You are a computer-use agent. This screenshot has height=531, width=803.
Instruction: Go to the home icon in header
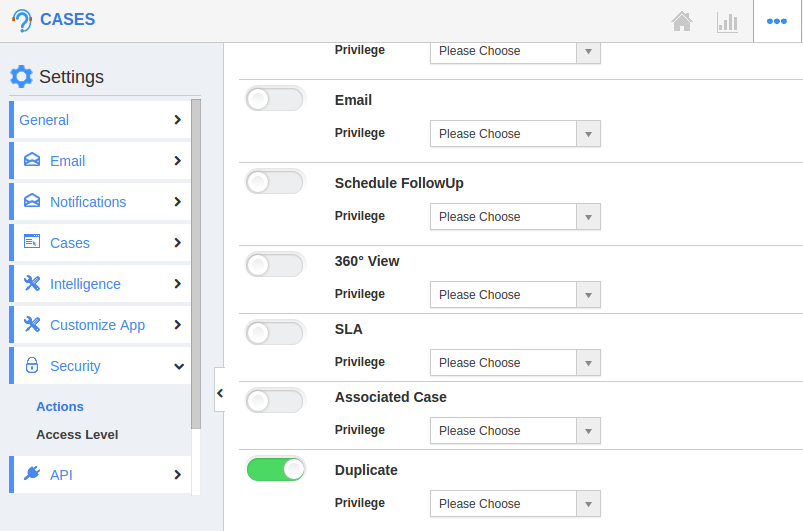682,22
